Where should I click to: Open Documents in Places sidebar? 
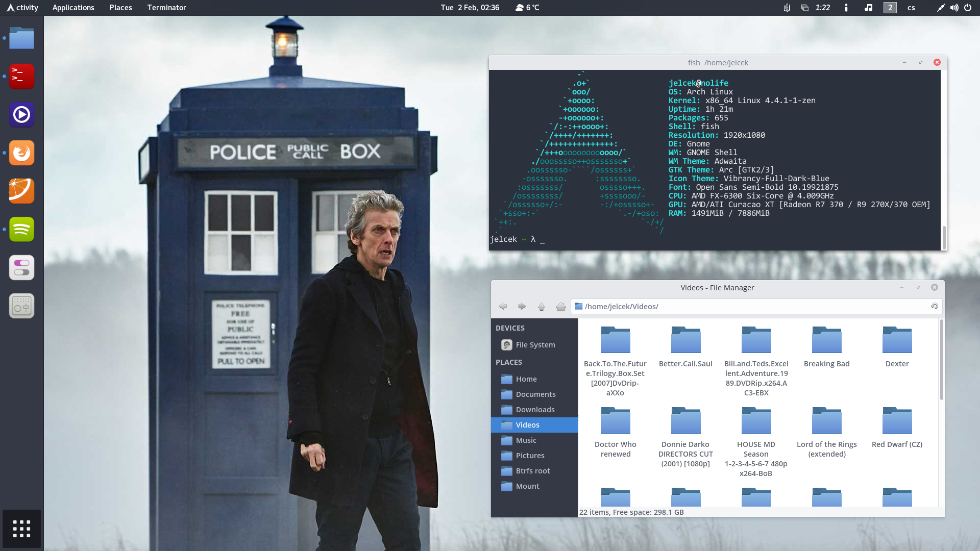tap(534, 394)
